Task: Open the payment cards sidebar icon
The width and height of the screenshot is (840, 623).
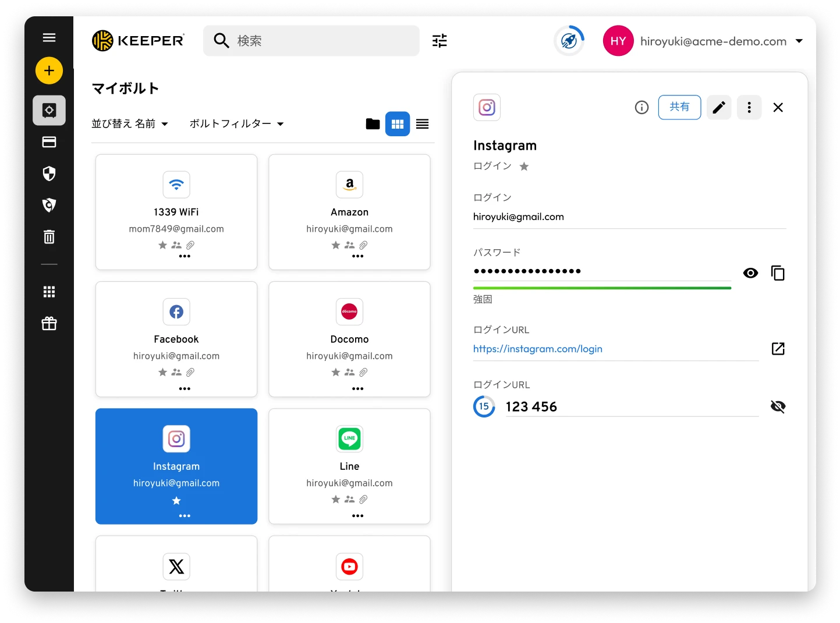Action: [49, 142]
